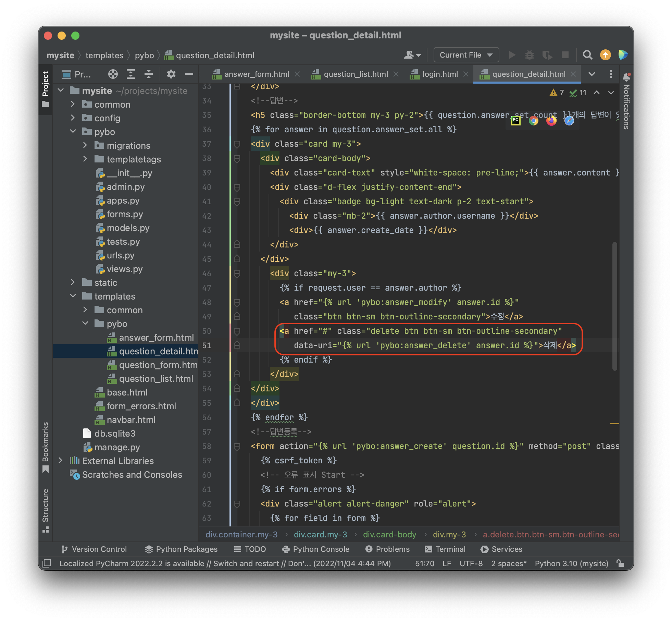The image size is (672, 621).
Task: Open preview in Chrome browser icon
Action: (533, 121)
